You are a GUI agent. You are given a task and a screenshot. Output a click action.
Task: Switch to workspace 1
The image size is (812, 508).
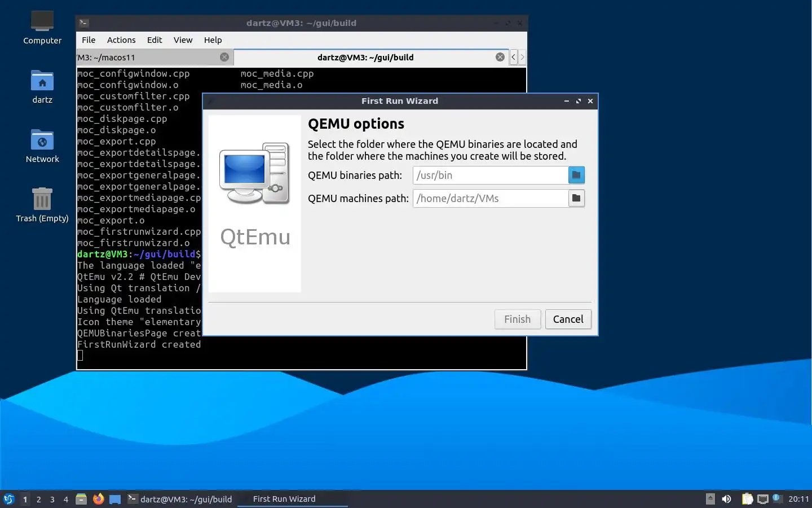coord(25,499)
